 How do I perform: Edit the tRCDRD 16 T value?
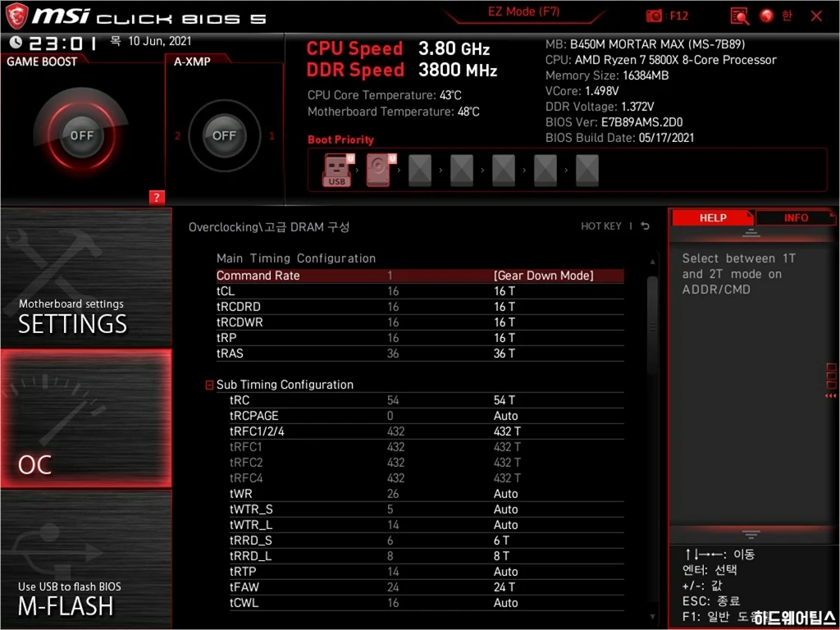(x=504, y=307)
